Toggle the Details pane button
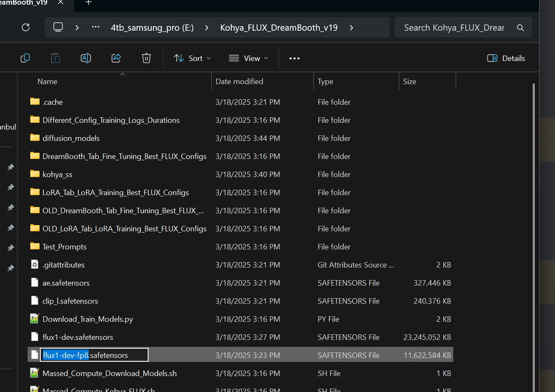 [506, 58]
